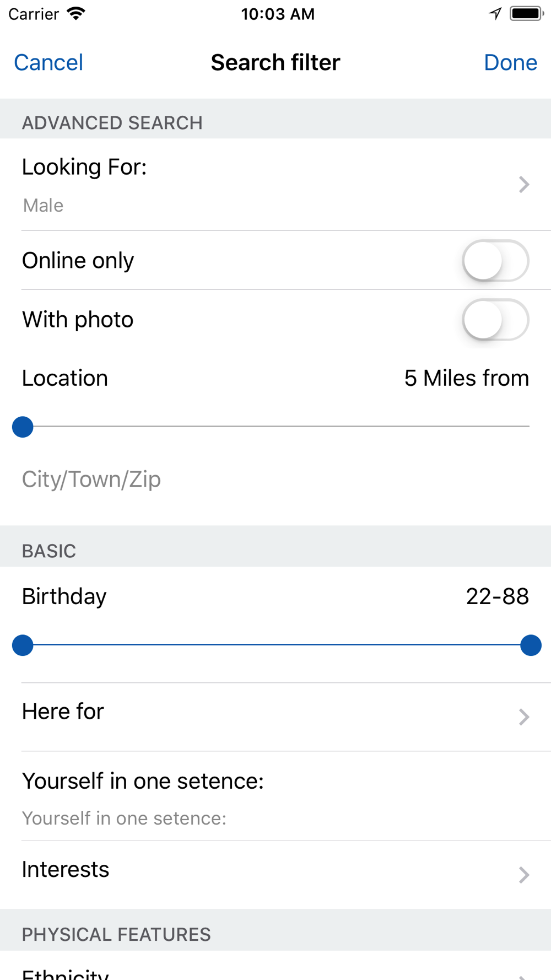This screenshot has height=980, width=551.
Task: Tap the Interests row label
Action: (66, 870)
